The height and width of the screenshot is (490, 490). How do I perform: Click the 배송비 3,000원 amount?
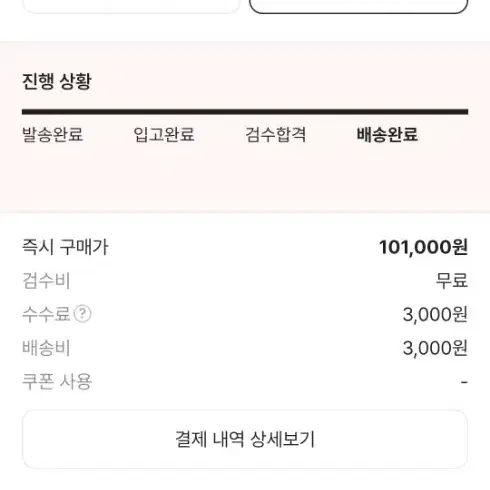(x=435, y=348)
